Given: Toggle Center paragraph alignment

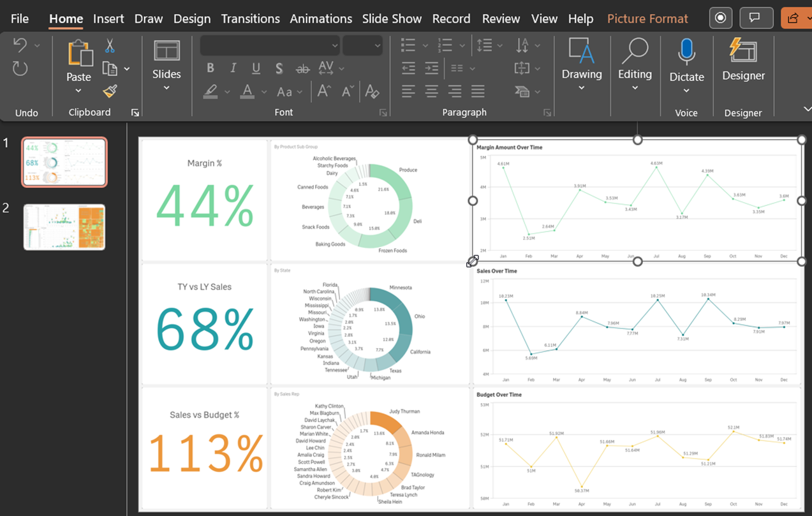Looking at the screenshot, I should 432,92.
